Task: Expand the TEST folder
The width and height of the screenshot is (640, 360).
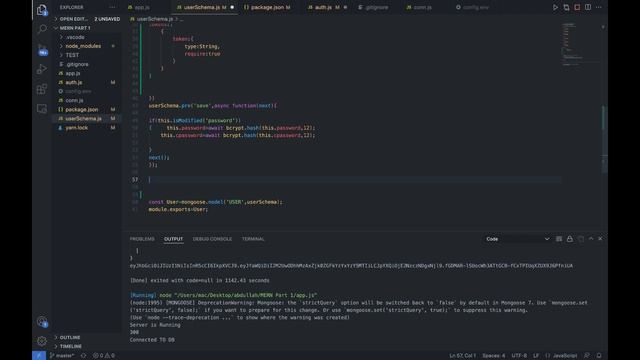Action: [x=88, y=55]
